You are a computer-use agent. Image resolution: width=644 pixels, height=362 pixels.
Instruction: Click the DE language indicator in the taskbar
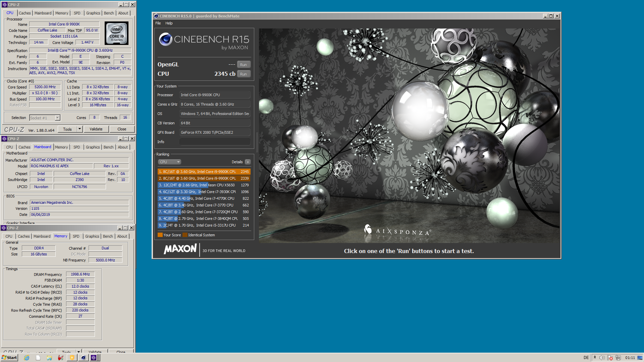(586, 358)
